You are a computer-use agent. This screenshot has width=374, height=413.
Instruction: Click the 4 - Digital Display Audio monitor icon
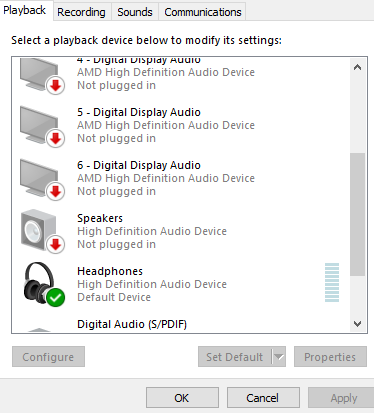[42, 75]
